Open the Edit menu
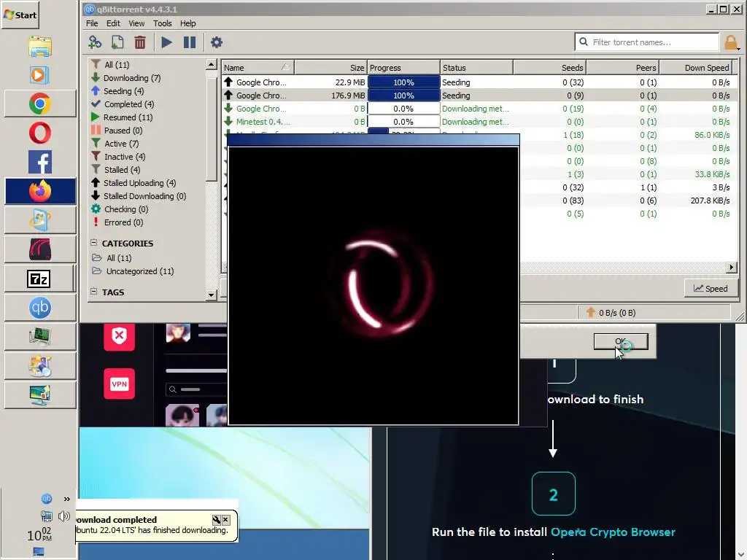The width and height of the screenshot is (747, 560). pyautogui.click(x=113, y=23)
